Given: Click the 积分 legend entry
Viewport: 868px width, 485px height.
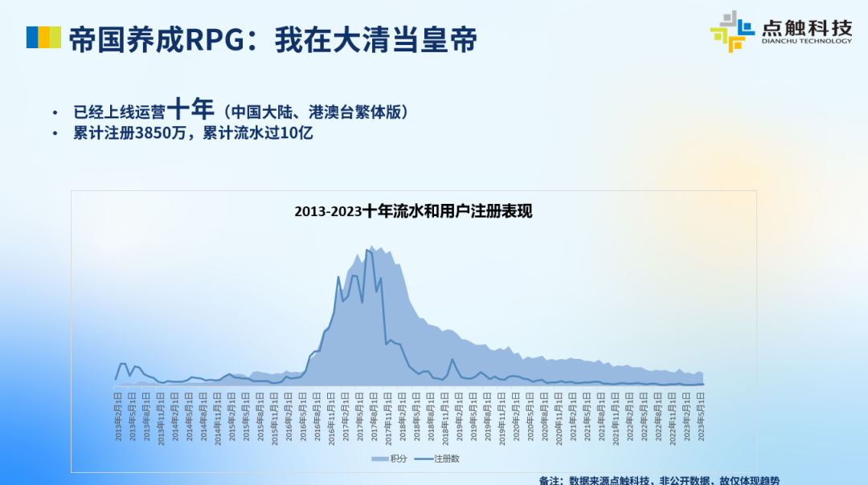Looking at the screenshot, I should tap(389, 459).
